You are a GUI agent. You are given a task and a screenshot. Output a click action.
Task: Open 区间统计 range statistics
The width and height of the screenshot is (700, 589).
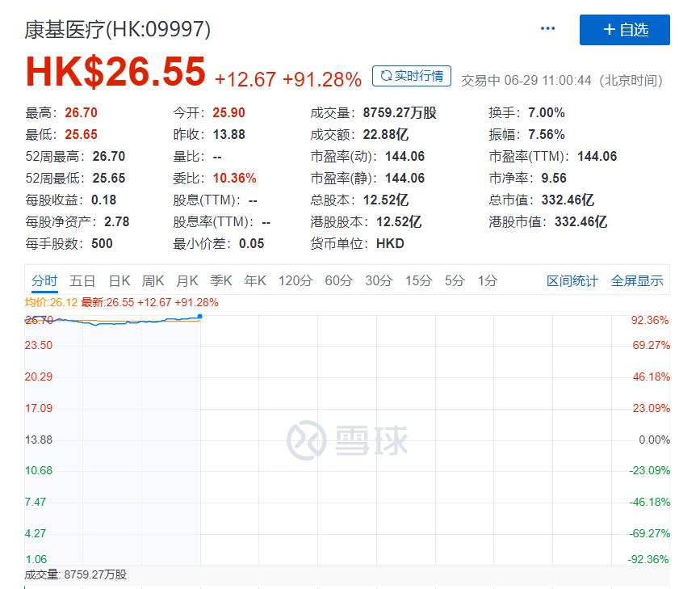click(x=572, y=281)
